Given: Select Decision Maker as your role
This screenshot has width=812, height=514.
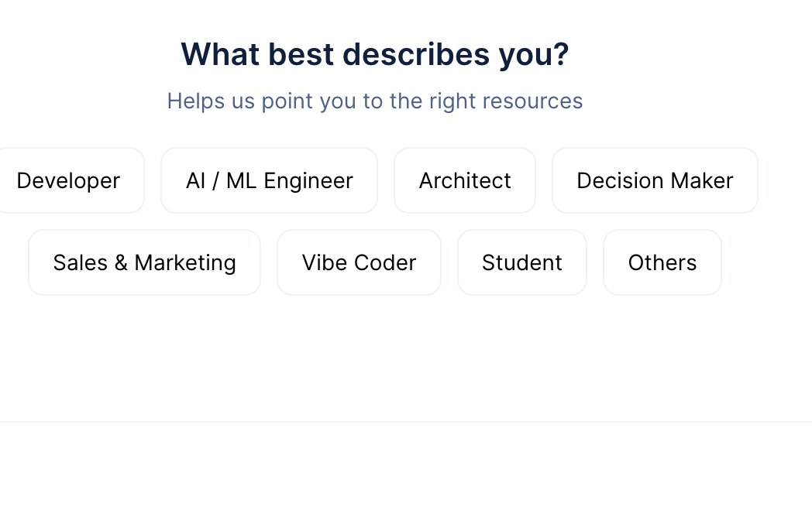Looking at the screenshot, I should tap(655, 180).
